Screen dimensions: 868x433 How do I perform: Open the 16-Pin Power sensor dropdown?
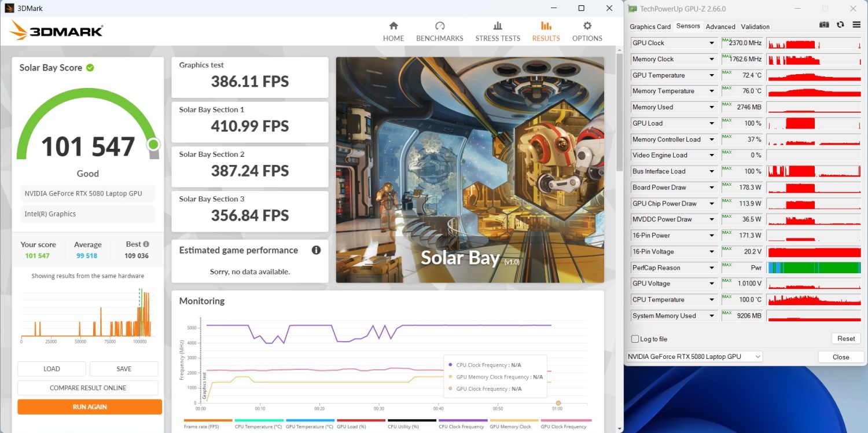click(712, 236)
